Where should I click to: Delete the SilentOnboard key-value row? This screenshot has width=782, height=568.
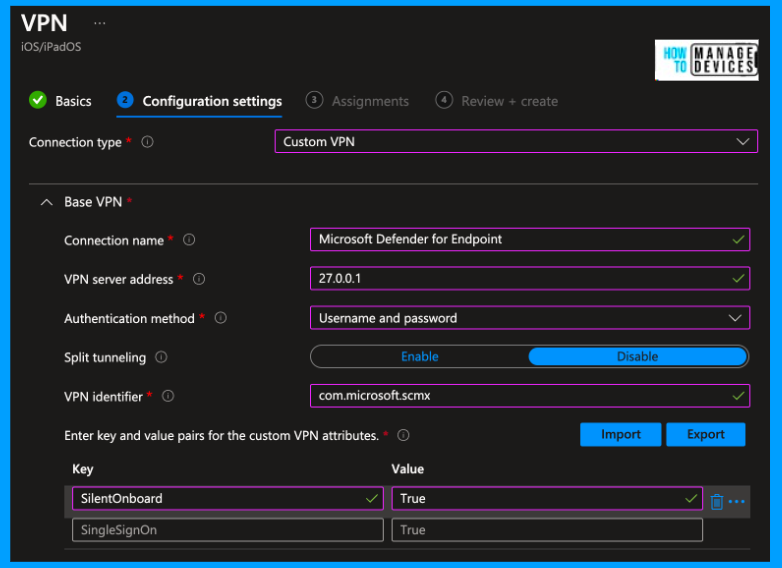coord(717,501)
